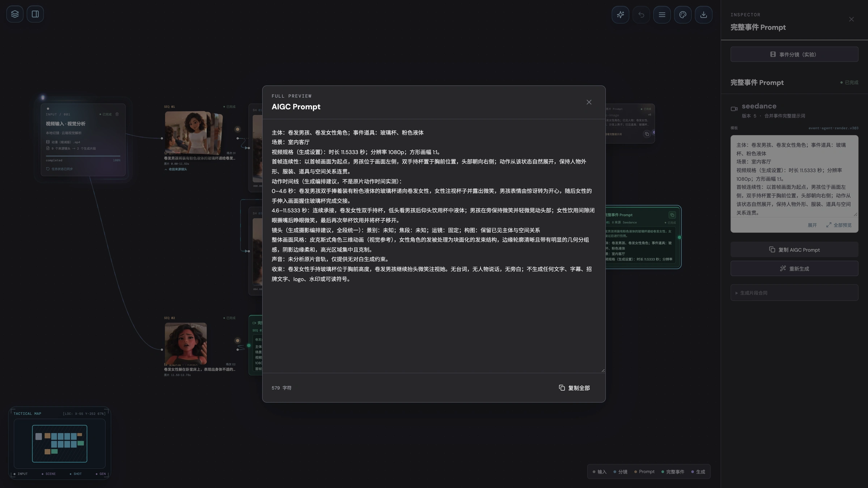Click the copy icon on 完整事件 Prompt node

[672, 215]
